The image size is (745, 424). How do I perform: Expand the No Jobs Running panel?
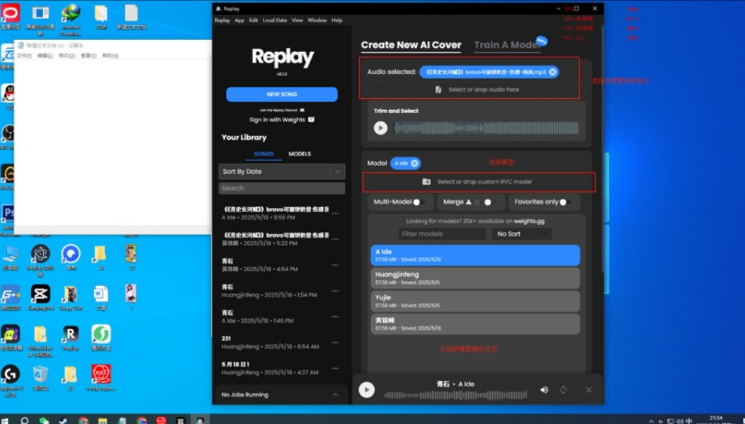click(x=282, y=395)
